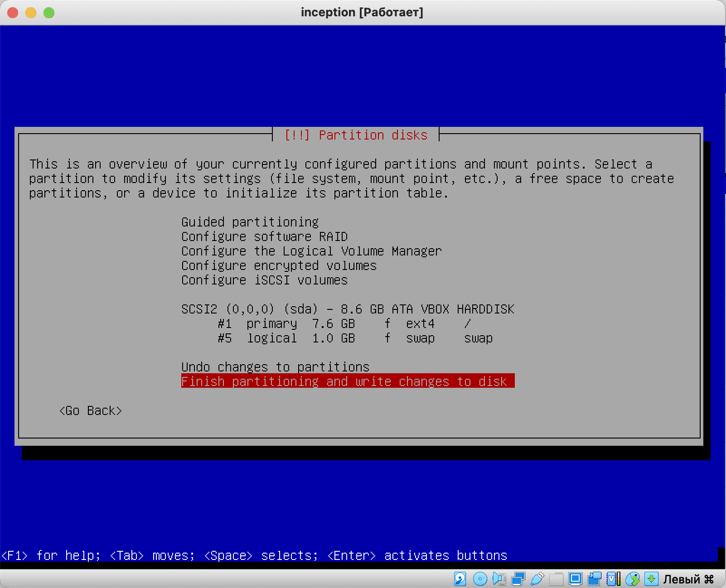Screen dimensions: 726x588
Task: Click the virtualization CPU status icon
Action: (613, 578)
